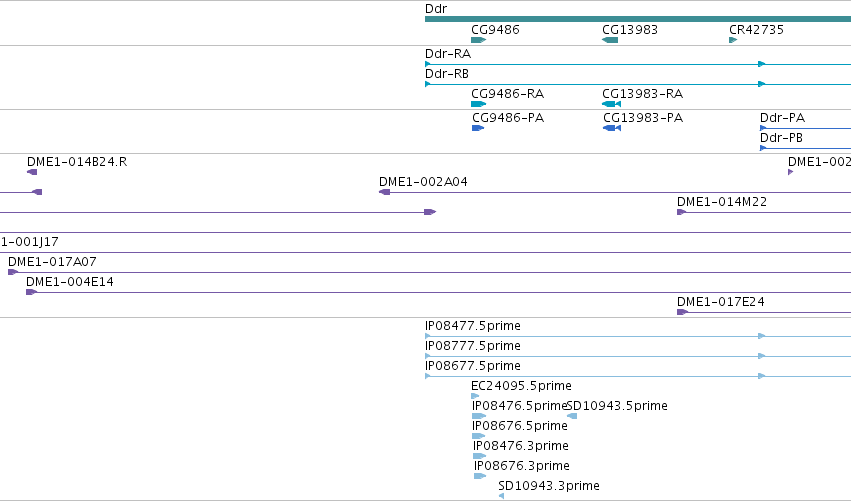The width and height of the screenshot is (851, 501).
Task: Select the CG9486-PA protein glyph
Action: (478, 128)
